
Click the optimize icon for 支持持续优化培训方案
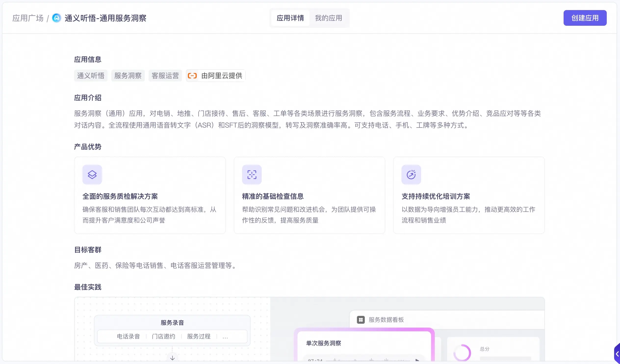411,174
